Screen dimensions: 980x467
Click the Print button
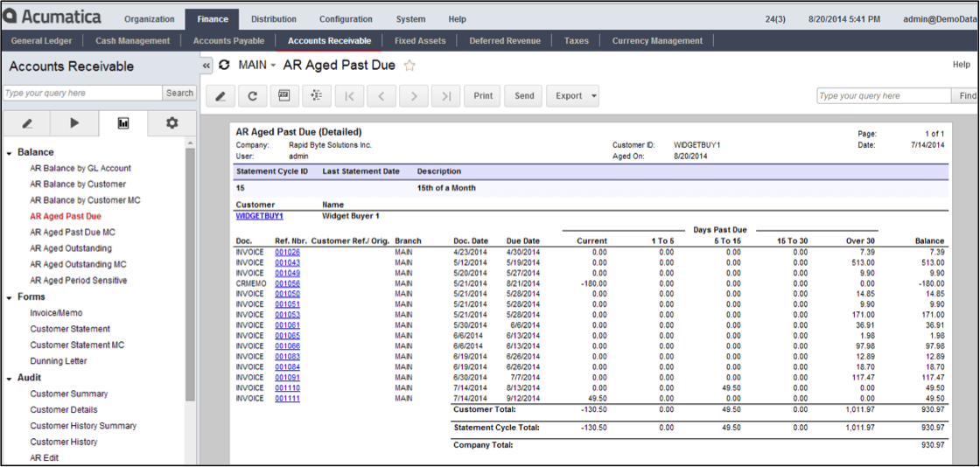[483, 96]
